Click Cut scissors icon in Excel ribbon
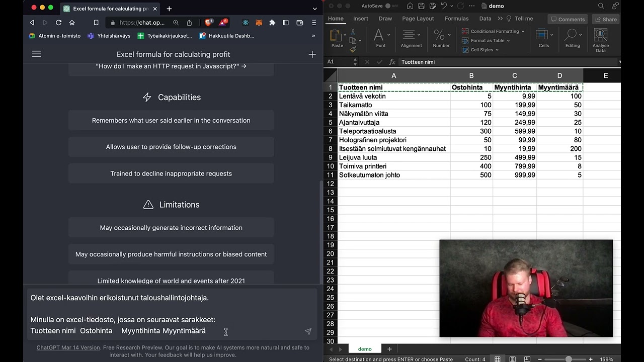This screenshot has width=644, height=362. coord(353,32)
